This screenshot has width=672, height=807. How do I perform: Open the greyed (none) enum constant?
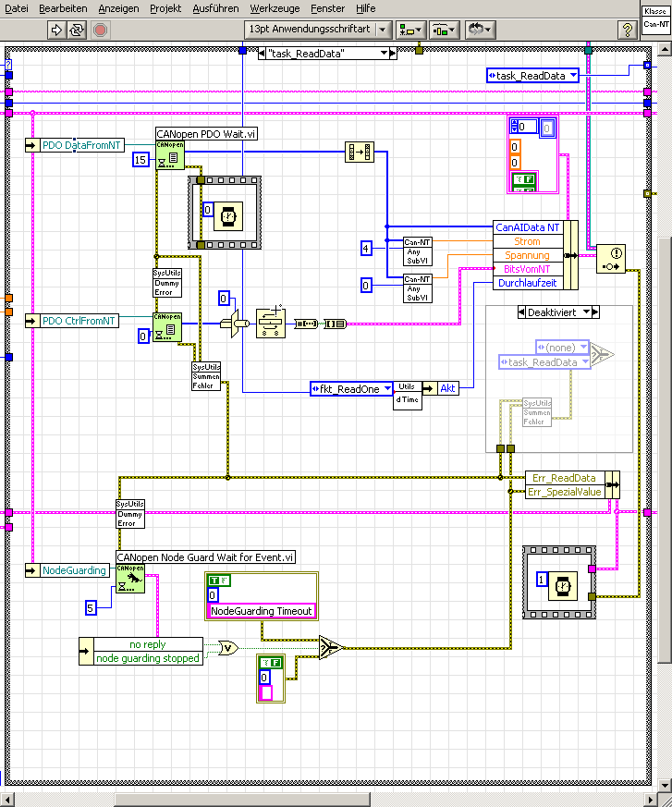(x=562, y=348)
